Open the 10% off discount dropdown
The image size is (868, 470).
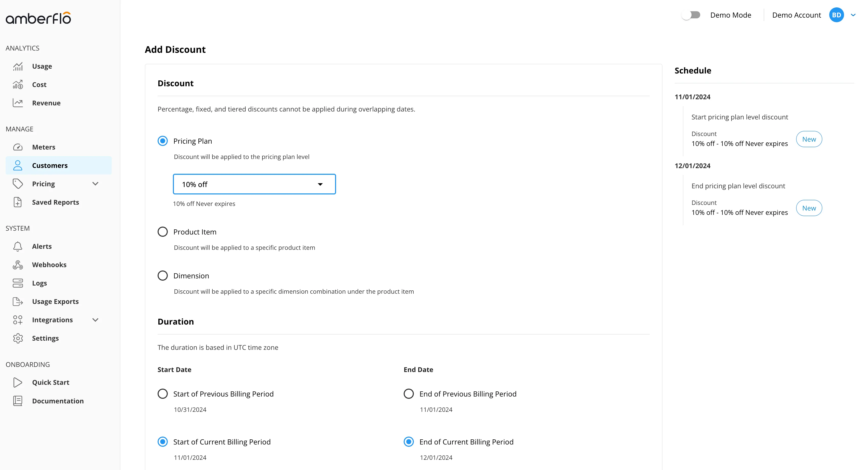click(x=254, y=184)
